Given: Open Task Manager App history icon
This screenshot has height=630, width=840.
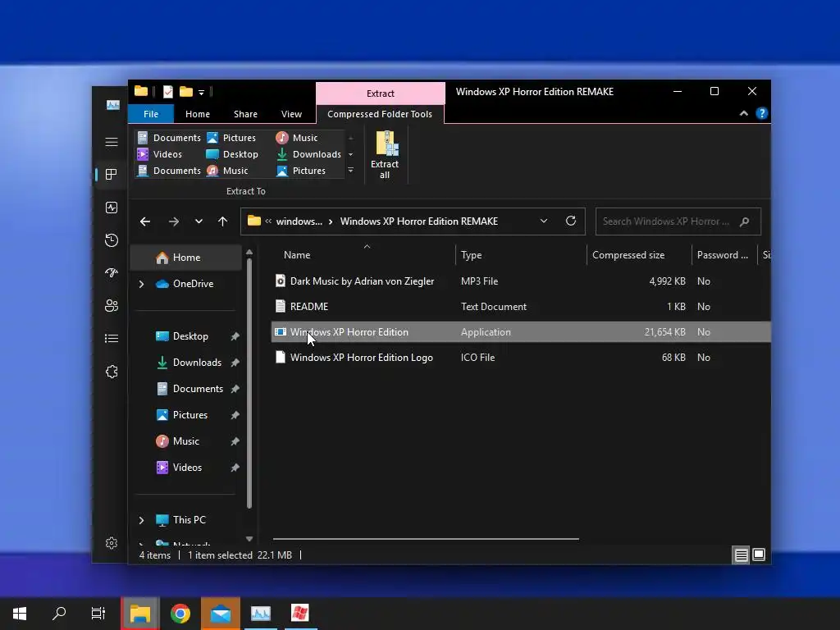Looking at the screenshot, I should [x=112, y=240].
